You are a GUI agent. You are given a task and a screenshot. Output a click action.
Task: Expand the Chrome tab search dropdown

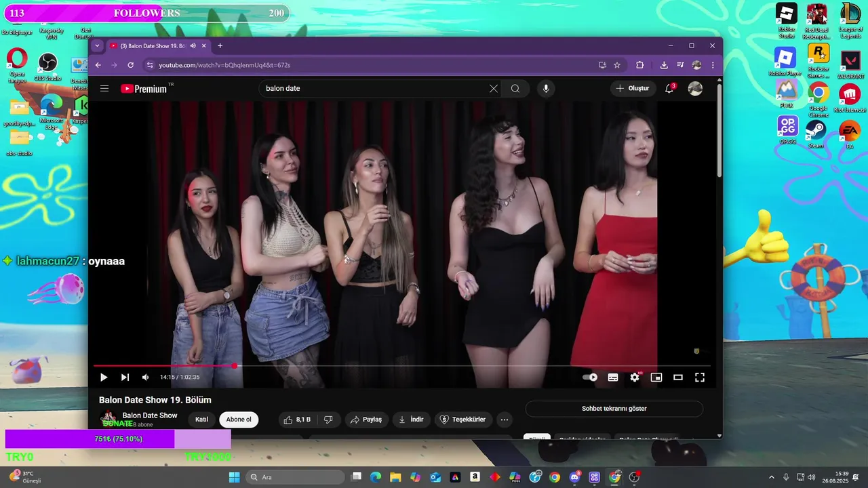[x=97, y=45]
